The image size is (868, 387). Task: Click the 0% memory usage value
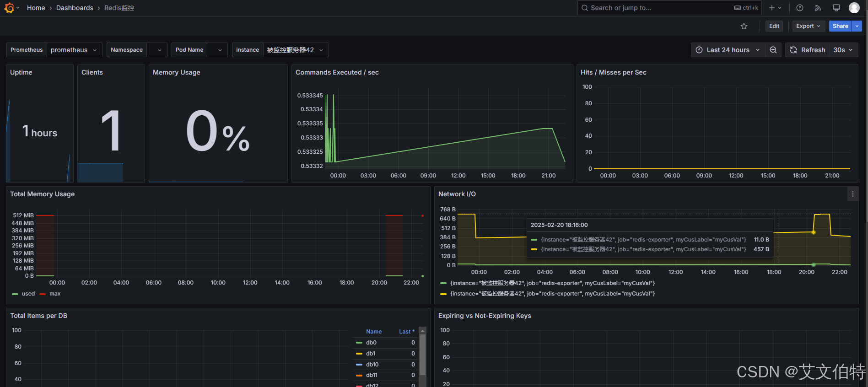click(218, 131)
